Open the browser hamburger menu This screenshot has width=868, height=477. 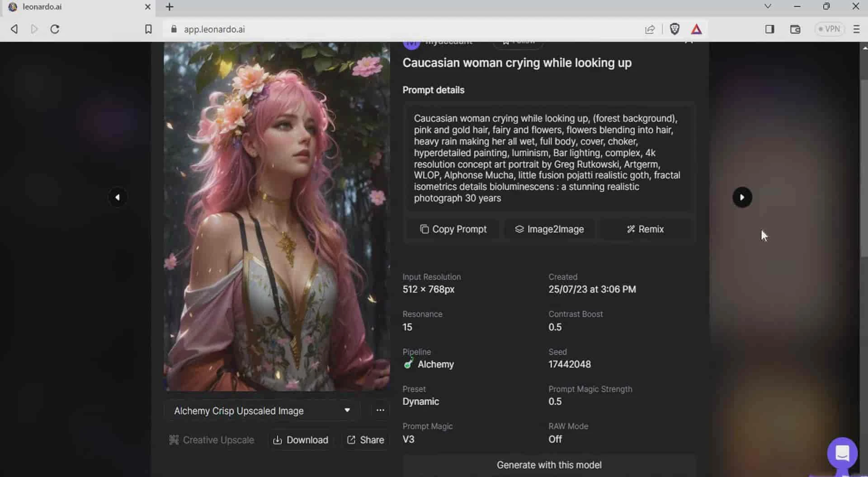tap(856, 29)
